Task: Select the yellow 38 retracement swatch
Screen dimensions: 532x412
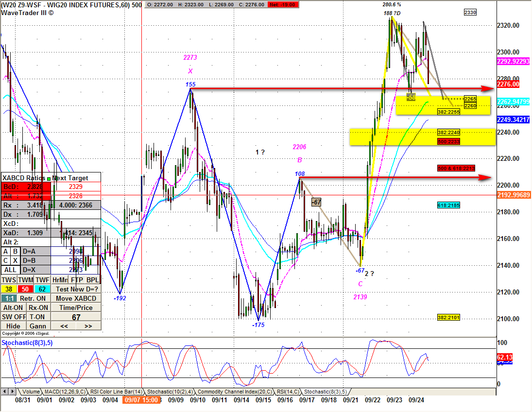Action: pos(9,289)
